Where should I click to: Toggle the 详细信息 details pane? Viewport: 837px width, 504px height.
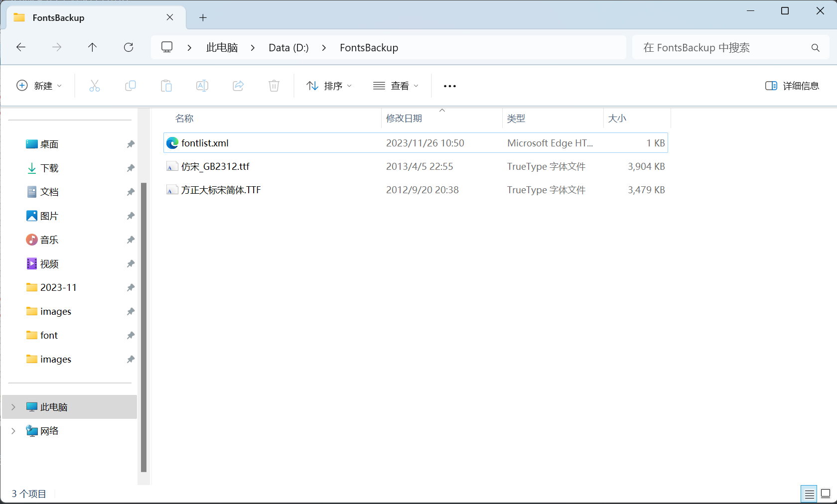792,86
